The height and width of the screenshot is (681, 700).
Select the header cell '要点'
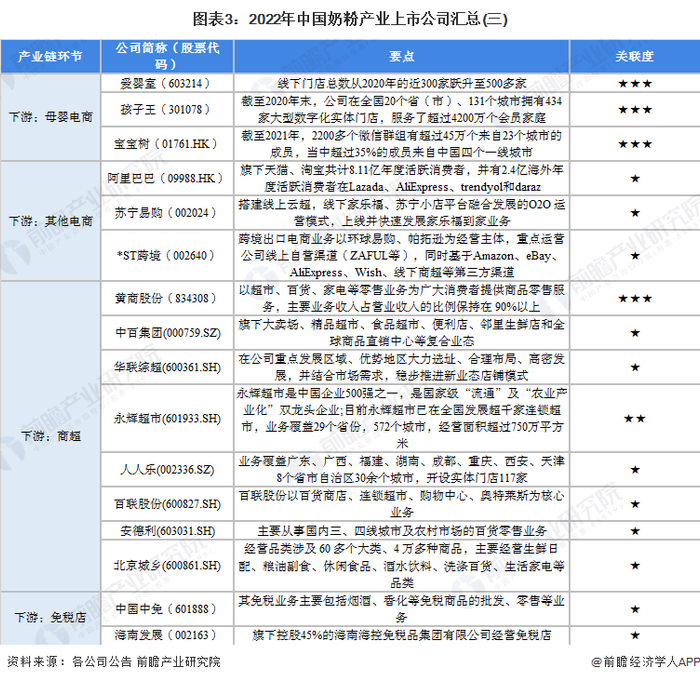point(401,56)
